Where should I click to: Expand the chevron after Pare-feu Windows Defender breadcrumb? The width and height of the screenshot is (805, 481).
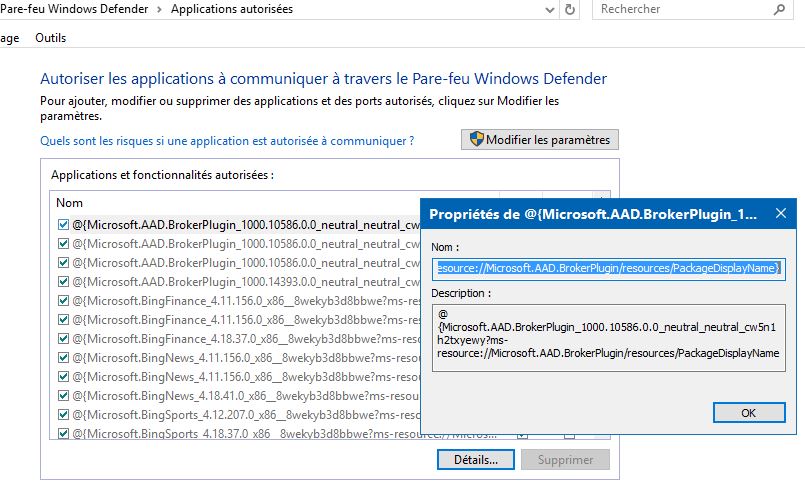[159, 10]
